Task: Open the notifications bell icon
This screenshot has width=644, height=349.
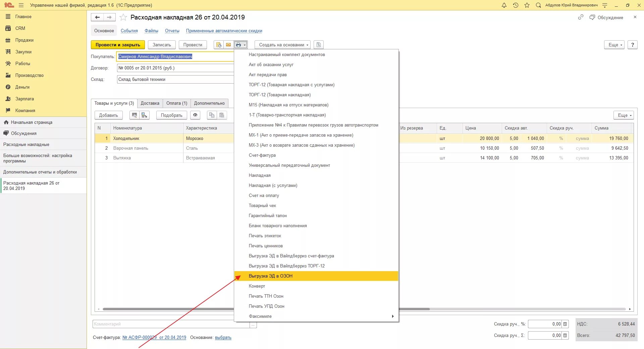Action: [x=504, y=5]
